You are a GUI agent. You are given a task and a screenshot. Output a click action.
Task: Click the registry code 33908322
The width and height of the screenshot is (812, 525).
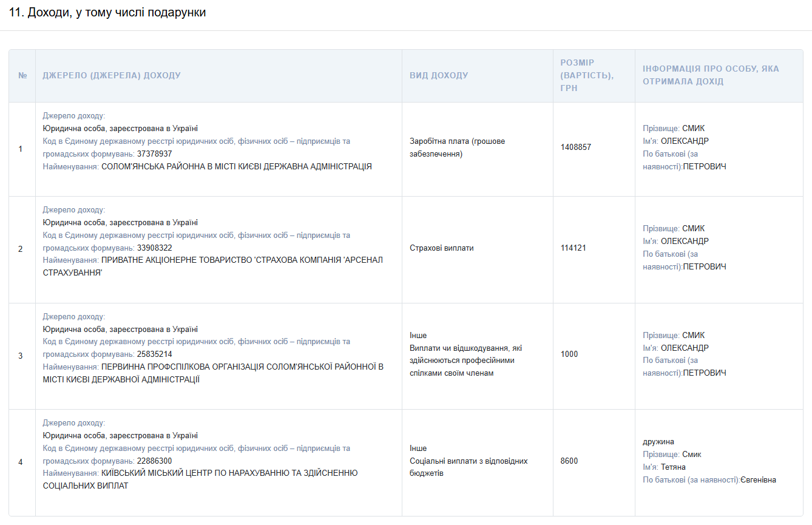[x=154, y=248]
